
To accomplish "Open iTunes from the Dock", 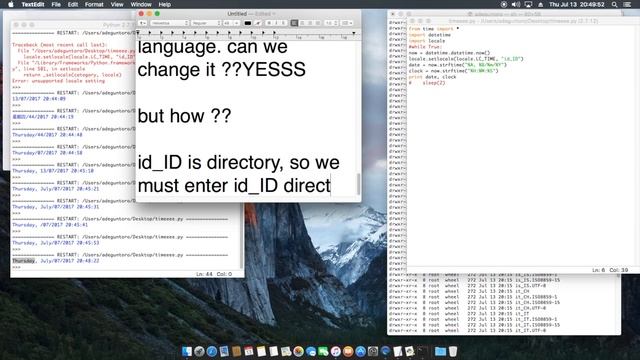I will pos(336,351).
